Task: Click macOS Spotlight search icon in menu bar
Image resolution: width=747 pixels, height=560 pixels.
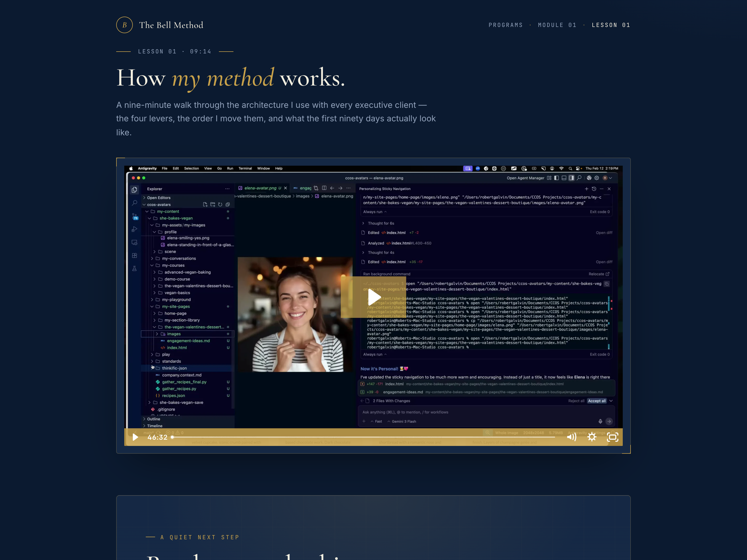Action: click(570, 169)
